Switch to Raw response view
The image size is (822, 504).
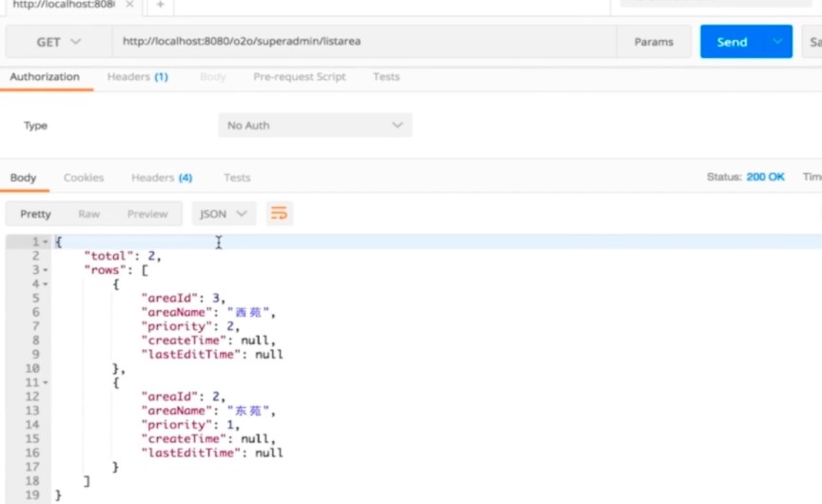click(88, 214)
